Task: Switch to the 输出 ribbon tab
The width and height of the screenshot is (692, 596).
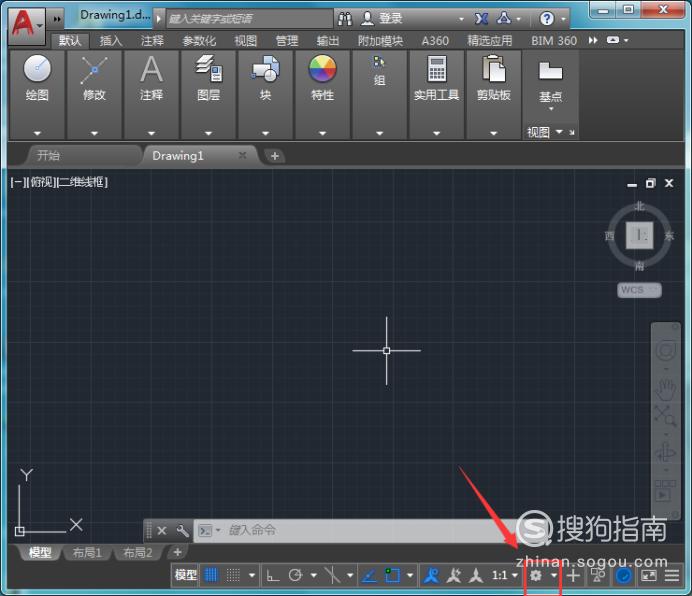Action: point(328,41)
